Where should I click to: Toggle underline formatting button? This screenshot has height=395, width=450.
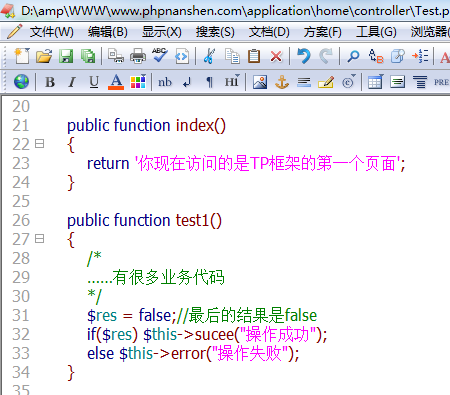(x=94, y=82)
